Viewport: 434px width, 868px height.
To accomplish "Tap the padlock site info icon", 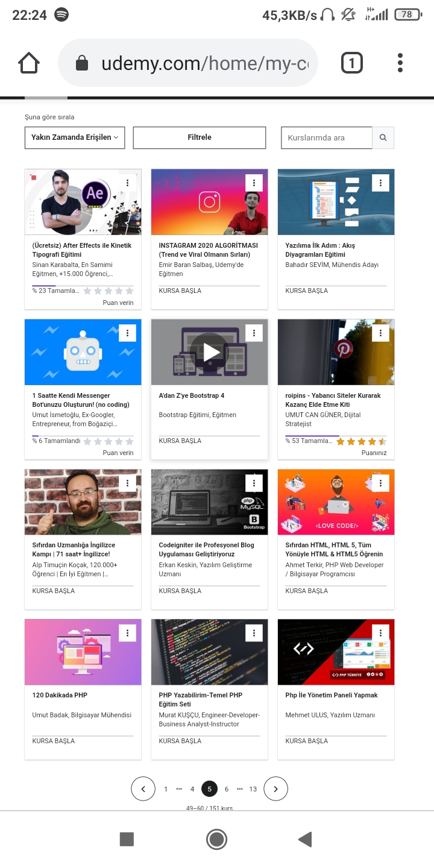I will tap(81, 63).
